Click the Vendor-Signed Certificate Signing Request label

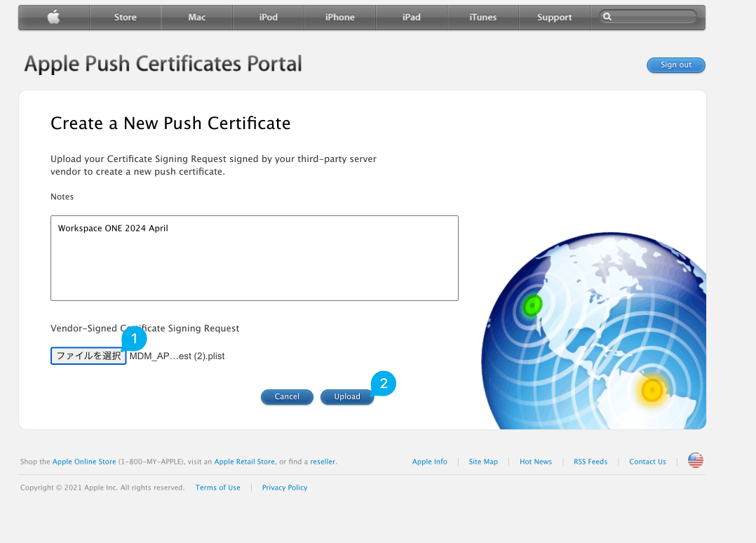pyautogui.click(x=144, y=328)
